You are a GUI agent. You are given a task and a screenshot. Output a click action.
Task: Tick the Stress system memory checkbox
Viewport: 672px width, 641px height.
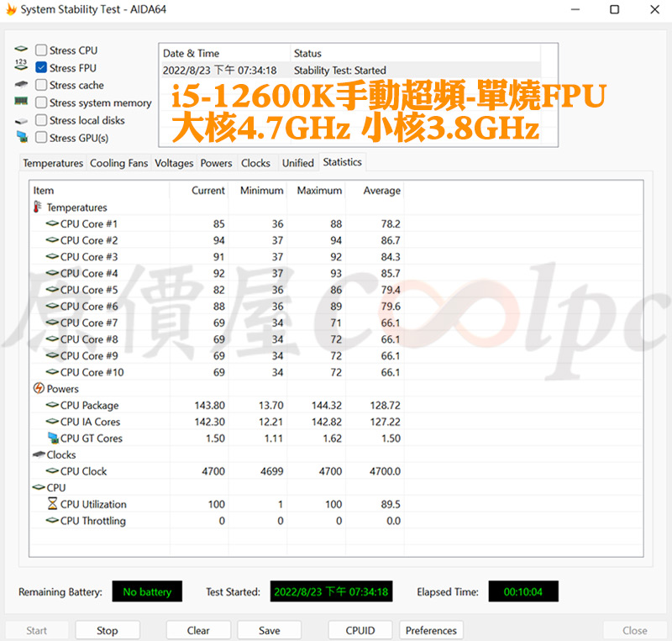(x=41, y=102)
